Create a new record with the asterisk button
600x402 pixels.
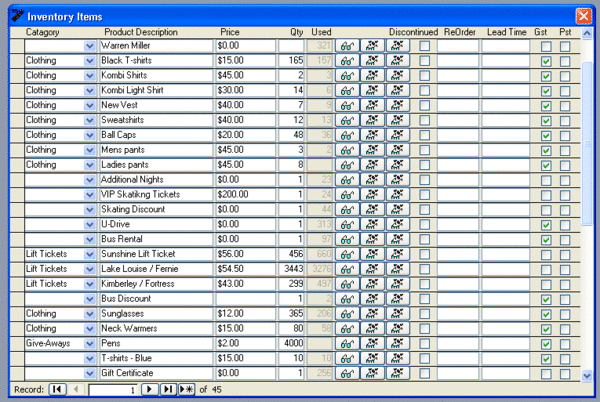click(x=186, y=389)
